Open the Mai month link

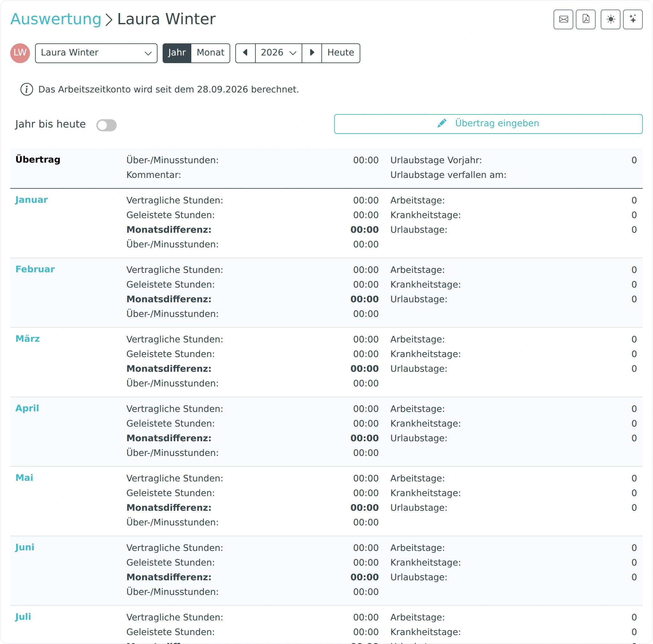24,478
